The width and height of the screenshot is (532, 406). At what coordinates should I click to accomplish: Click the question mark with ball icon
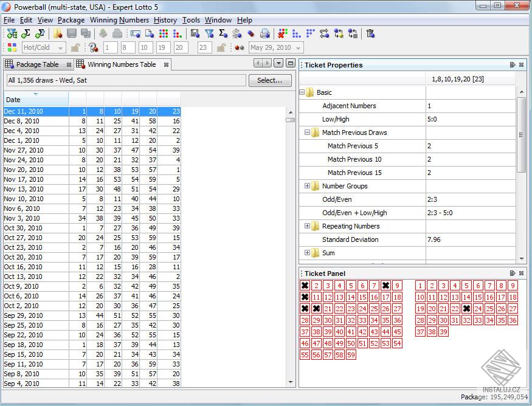point(93,47)
